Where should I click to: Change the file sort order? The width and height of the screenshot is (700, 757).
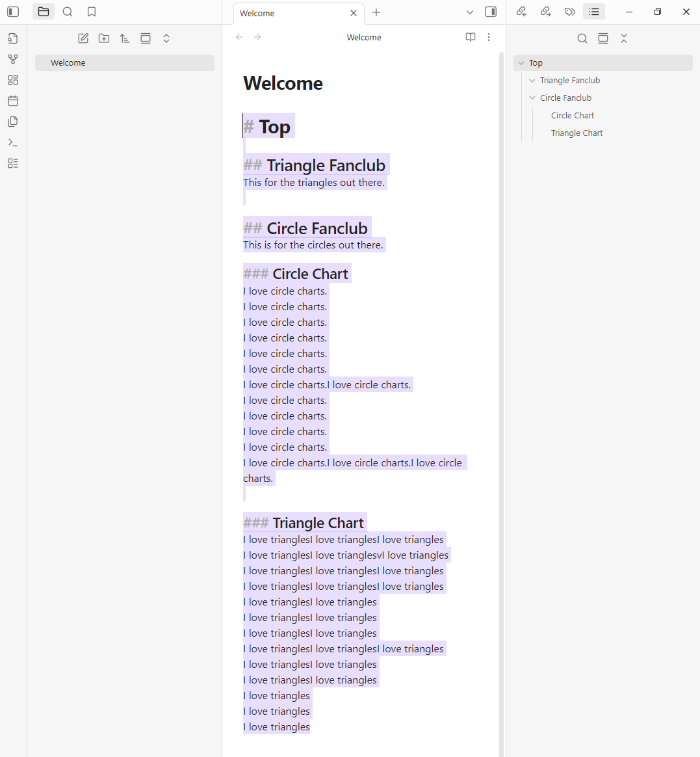pos(125,38)
